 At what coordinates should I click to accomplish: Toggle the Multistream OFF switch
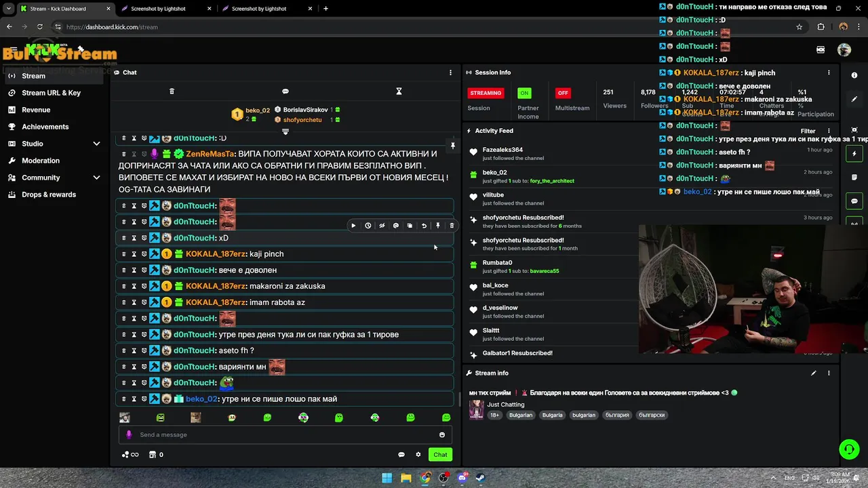coord(563,93)
